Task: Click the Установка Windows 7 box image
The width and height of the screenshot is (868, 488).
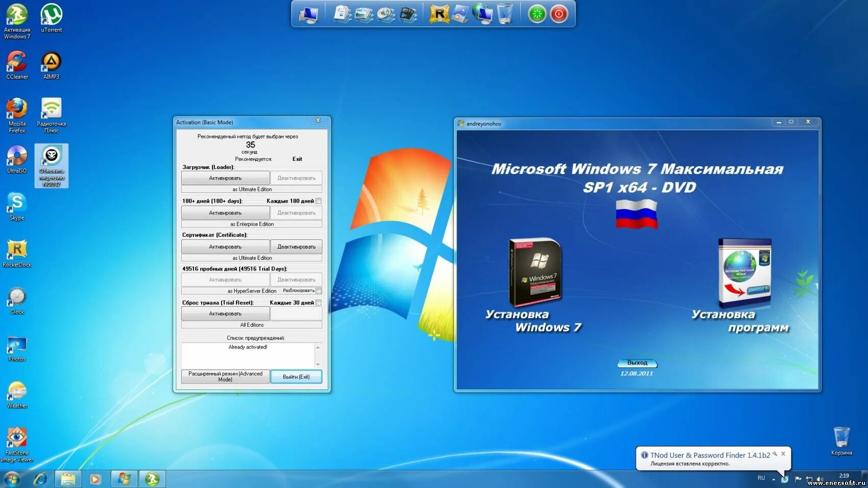Action: (x=535, y=272)
